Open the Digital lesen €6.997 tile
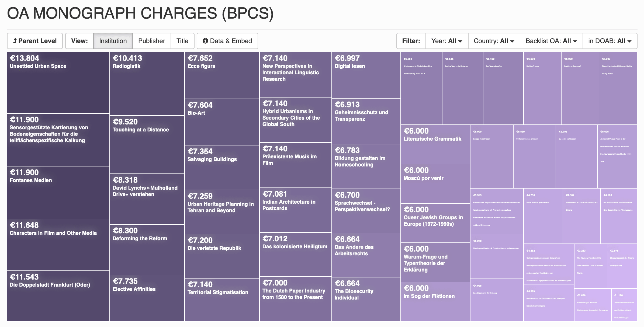The image size is (644, 327). [366, 75]
